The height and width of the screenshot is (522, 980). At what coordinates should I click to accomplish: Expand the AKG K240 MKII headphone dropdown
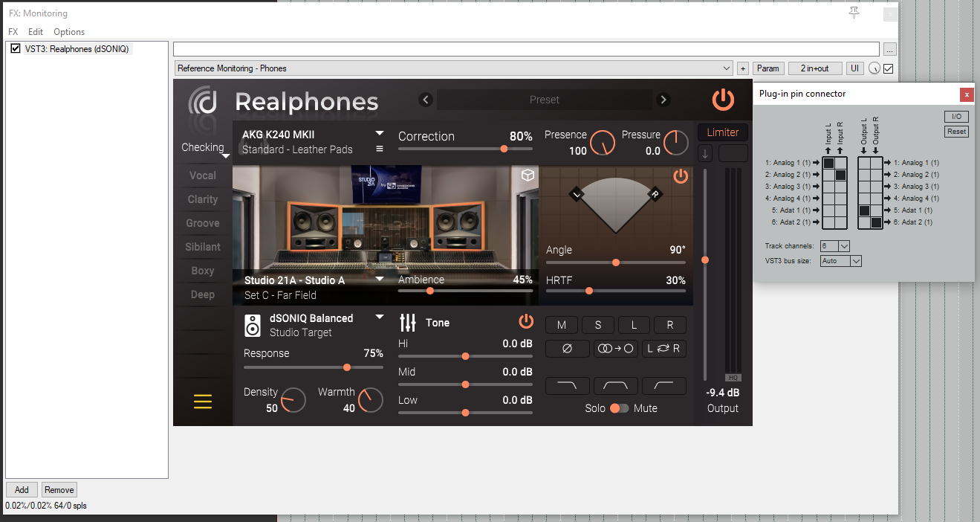point(380,133)
